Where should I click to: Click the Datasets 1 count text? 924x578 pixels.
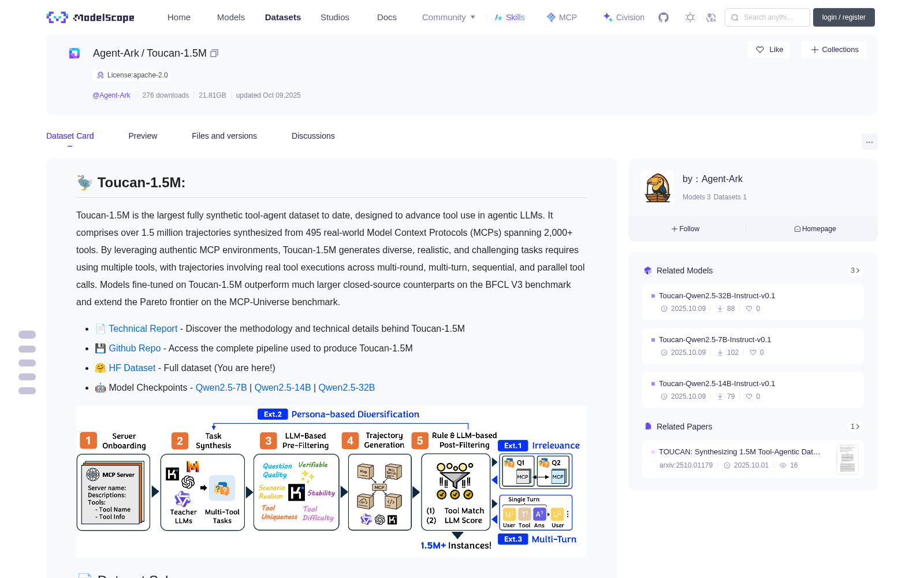730,197
